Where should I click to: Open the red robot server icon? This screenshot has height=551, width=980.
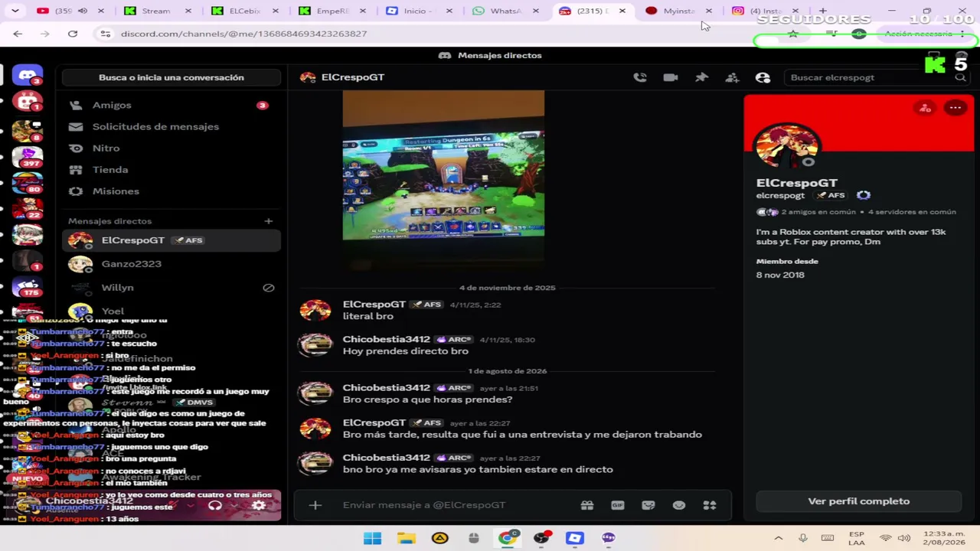28,101
